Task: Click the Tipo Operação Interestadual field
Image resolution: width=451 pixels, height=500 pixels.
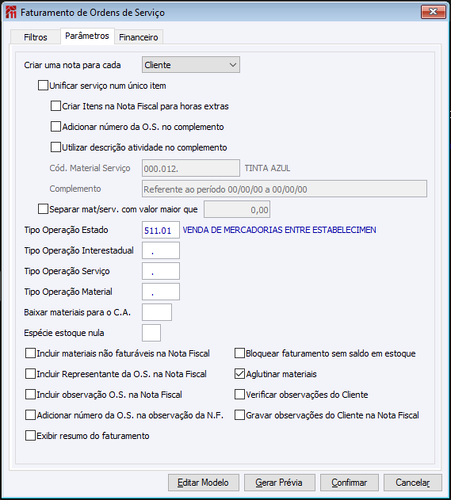Action: pos(161,251)
